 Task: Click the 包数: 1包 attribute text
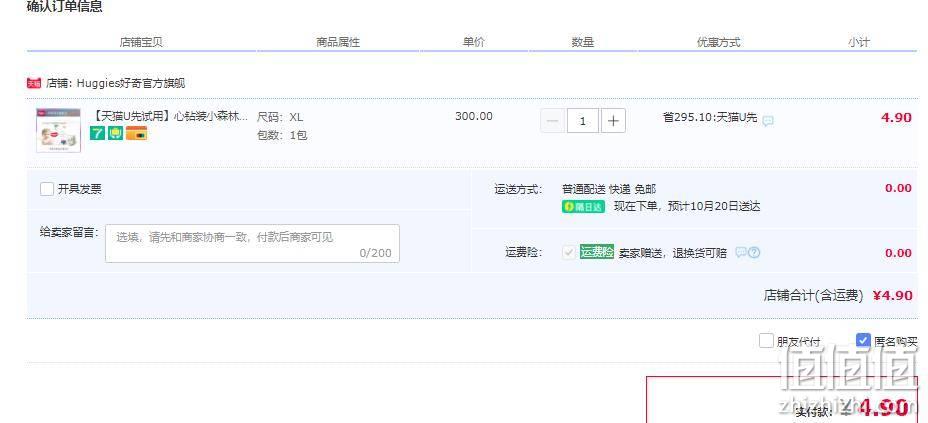pos(282,135)
